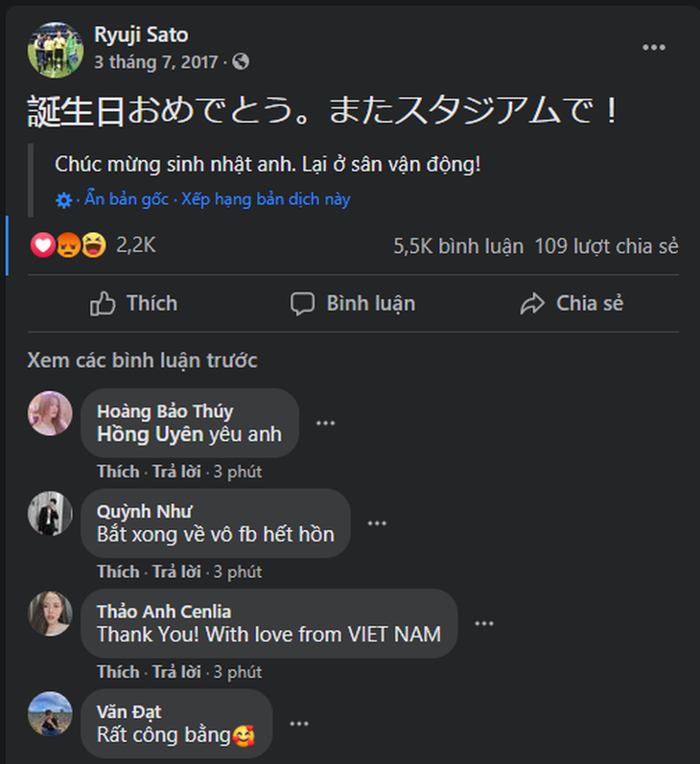Image resolution: width=700 pixels, height=764 pixels.
Task: Click the Chia sẻ share button
Action: click(572, 304)
